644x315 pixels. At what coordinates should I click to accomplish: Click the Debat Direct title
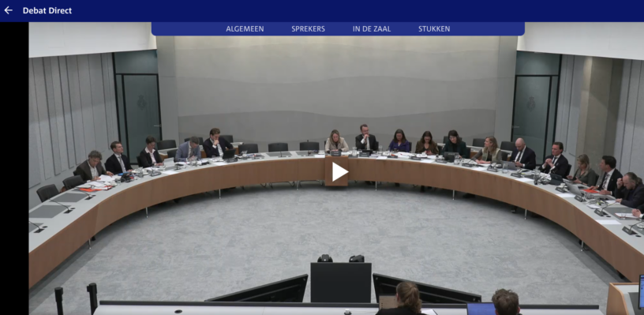[47, 11]
